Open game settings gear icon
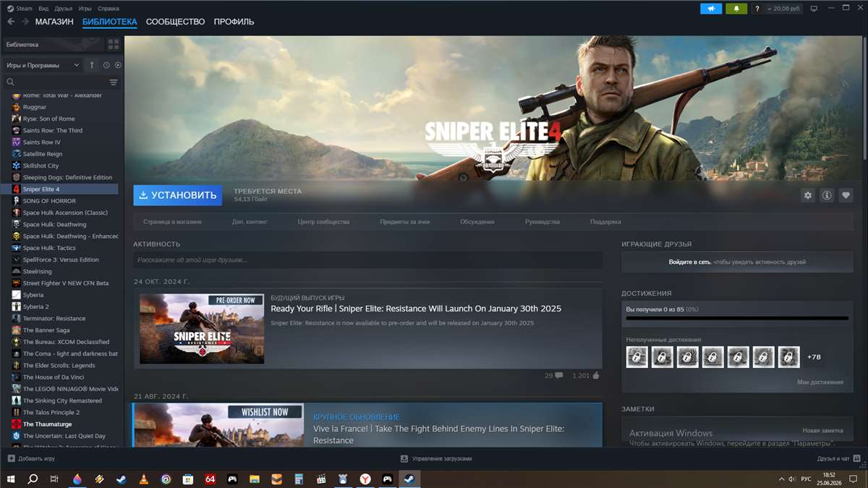Viewport: 868px width, 488px height. [808, 195]
